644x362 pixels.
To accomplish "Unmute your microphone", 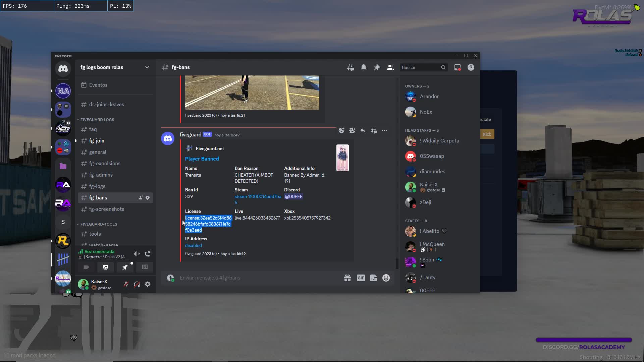I will coord(126,284).
